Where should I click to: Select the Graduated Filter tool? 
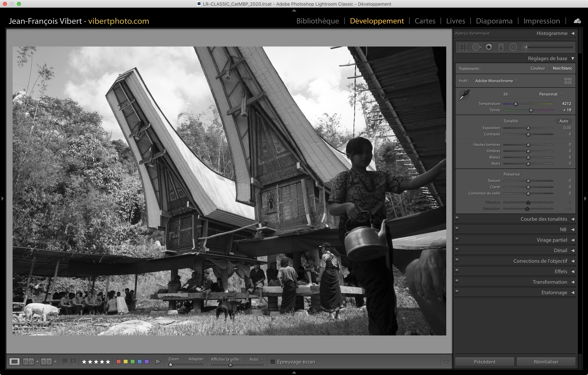coord(501,47)
